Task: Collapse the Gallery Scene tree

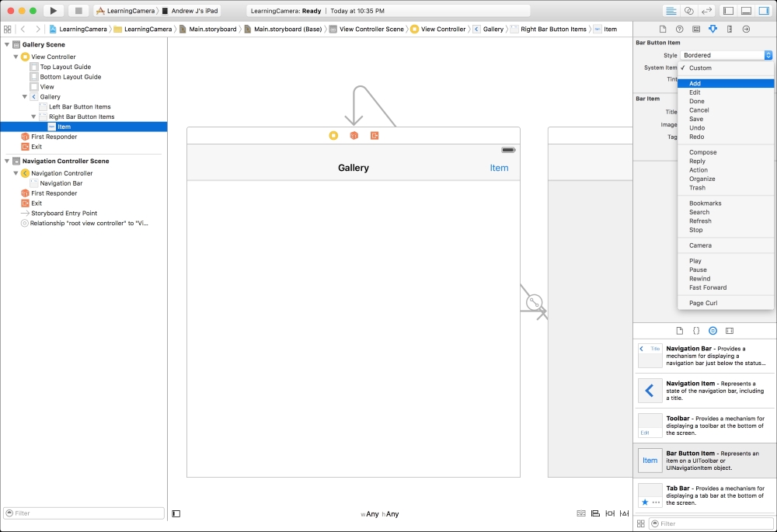Action: click(5, 45)
